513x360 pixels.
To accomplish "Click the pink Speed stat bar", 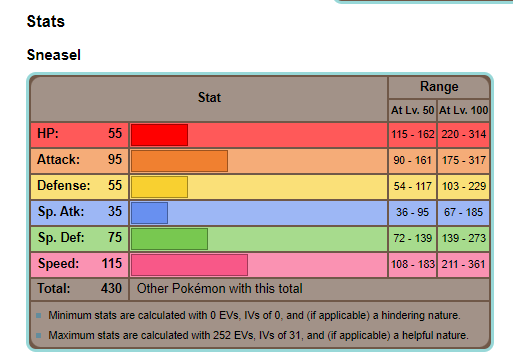I will pos(189,265).
